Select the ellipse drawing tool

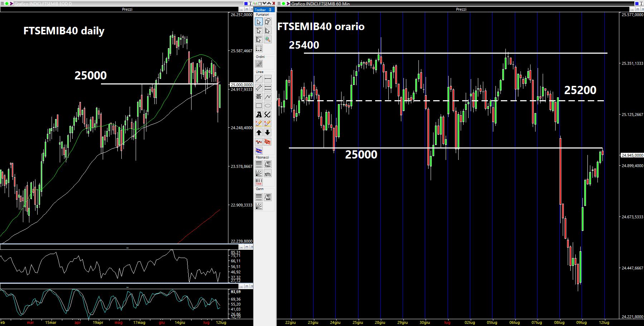tap(267, 106)
